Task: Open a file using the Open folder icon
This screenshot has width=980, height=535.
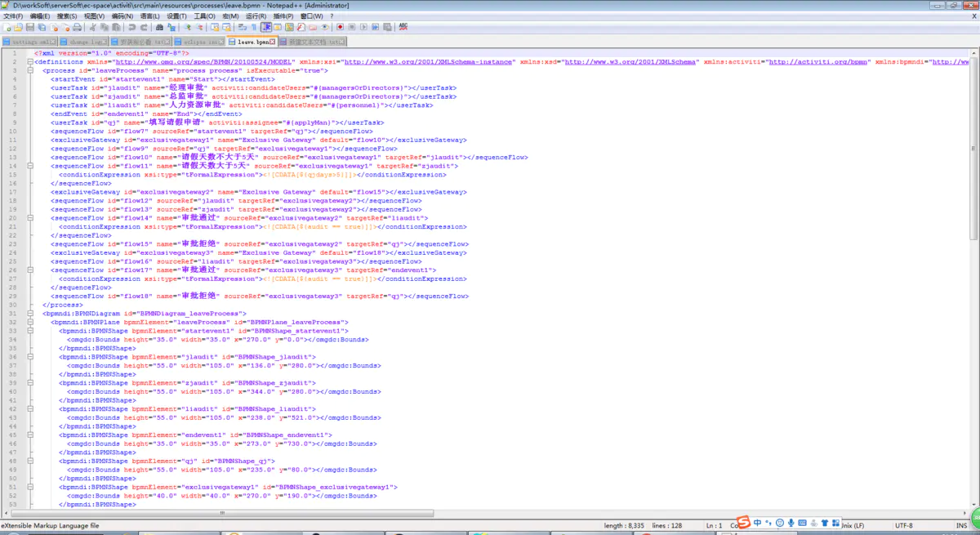Action: tap(18, 27)
